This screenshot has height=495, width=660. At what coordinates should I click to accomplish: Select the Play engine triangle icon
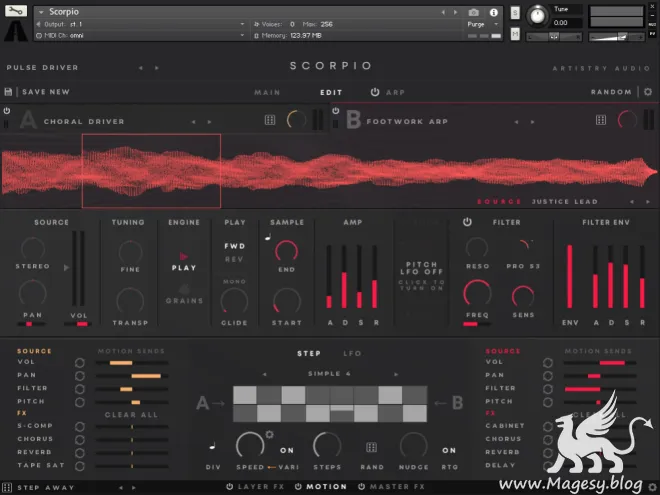(184, 256)
